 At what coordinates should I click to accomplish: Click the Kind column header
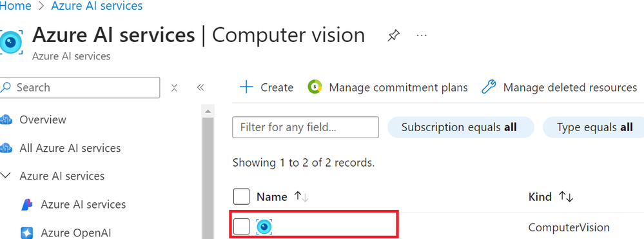click(540, 197)
